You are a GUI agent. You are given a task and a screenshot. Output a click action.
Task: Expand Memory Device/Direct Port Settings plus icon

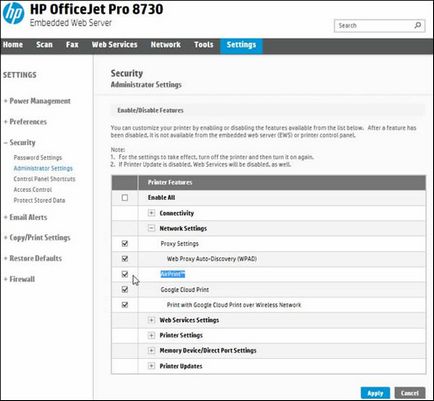coord(151,351)
